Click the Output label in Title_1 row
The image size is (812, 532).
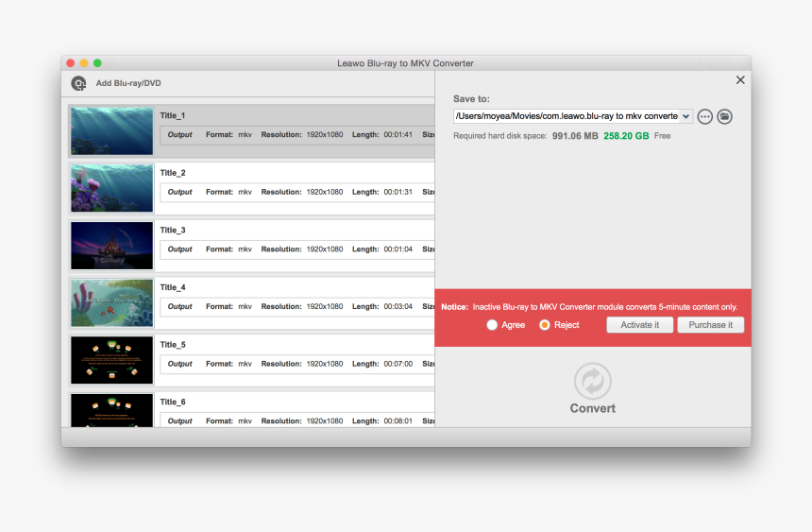click(x=179, y=135)
